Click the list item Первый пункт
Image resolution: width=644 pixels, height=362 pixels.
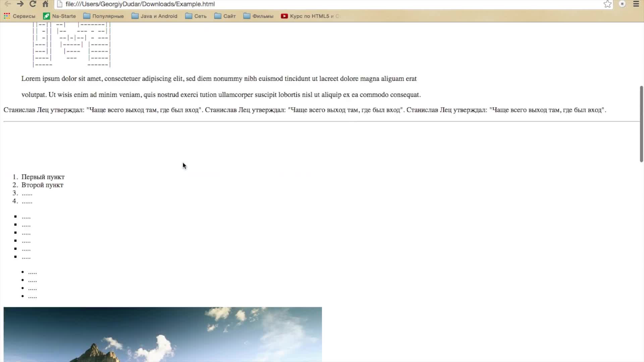pos(43,177)
